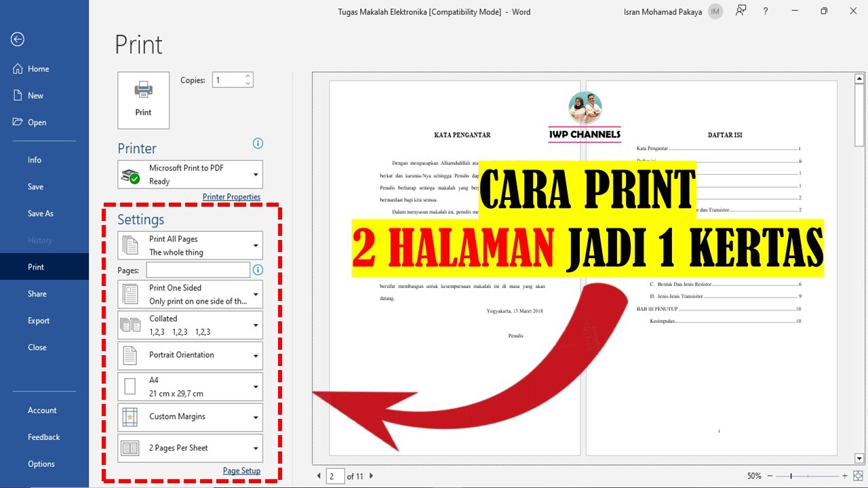Select Home in the Backstage sidebar
The image size is (868, 488).
coord(44,68)
